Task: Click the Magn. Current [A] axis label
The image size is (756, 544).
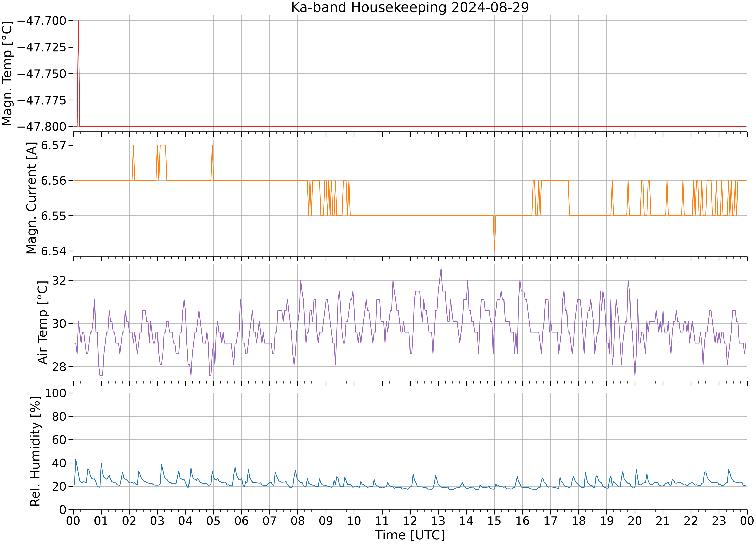Action: (x=31, y=198)
